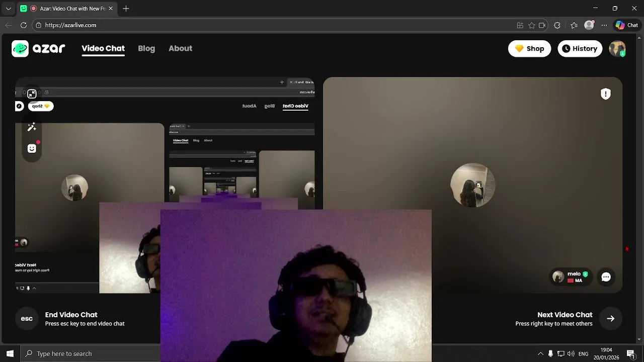Open the About page link
Image resolution: width=644 pixels, height=362 pixels.
(x=180, y=48)
